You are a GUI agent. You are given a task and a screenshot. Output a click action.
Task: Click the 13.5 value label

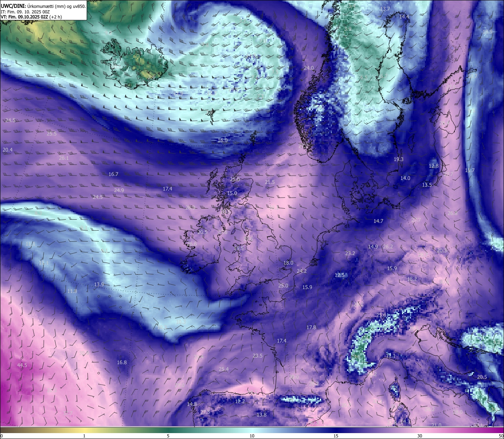[x=427, y=185]
